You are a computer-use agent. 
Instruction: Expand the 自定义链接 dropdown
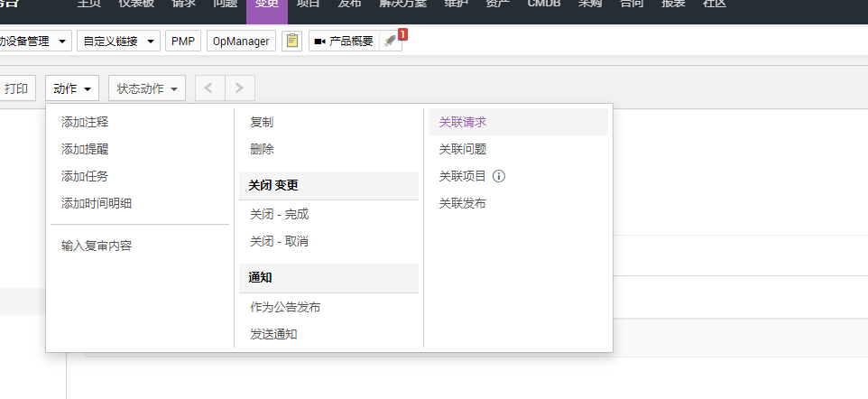pos(118,42)
